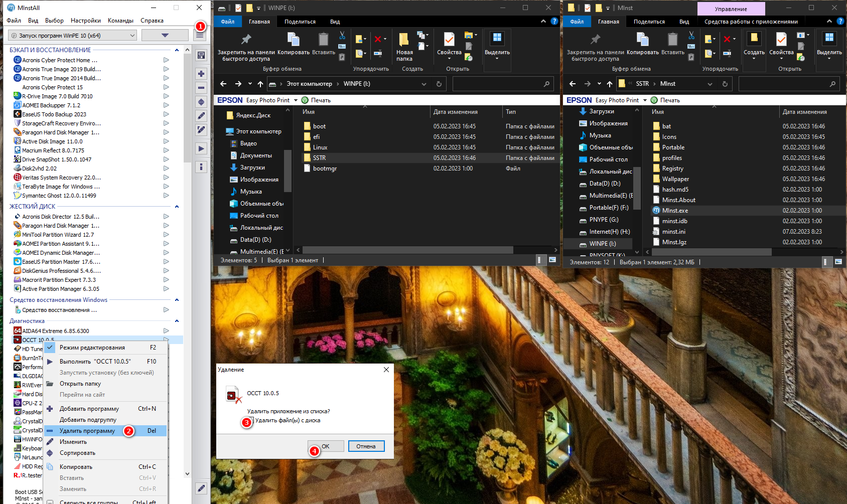Click Новая папка in the WINPE window ribbon

(x=404, y=48)
